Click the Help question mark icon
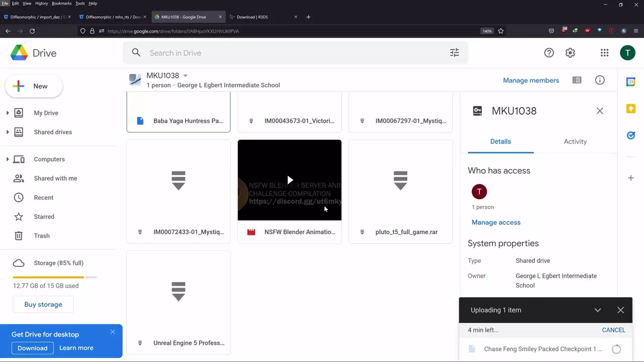The image size is (644, 362). pos(549,53)
